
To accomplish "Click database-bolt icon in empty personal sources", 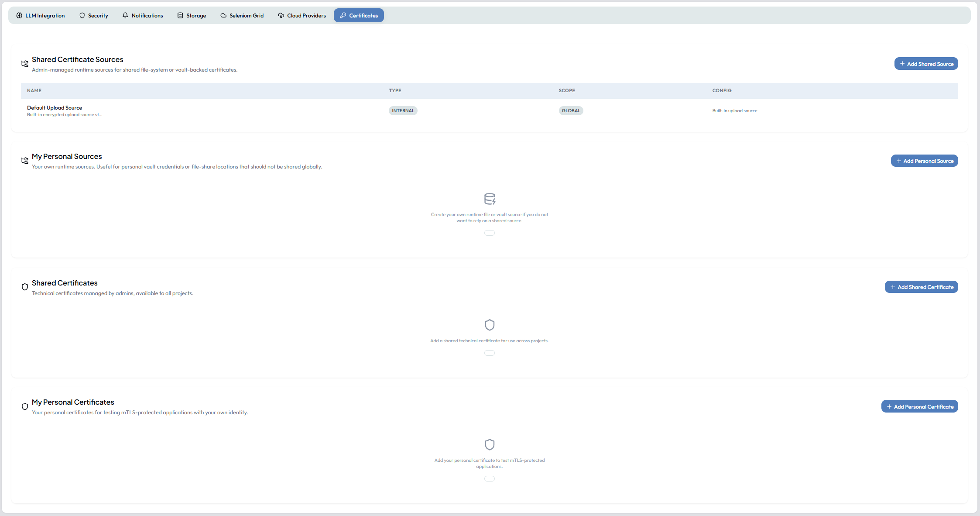I will coord(490,199).
